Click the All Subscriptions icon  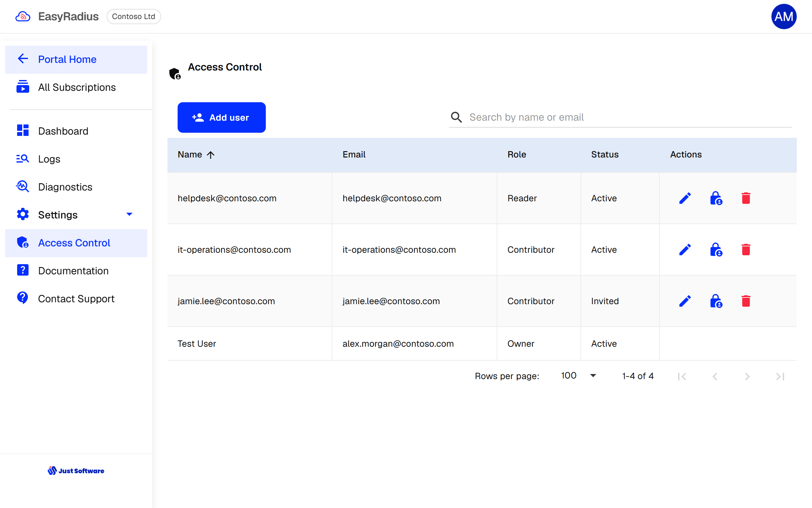(23, 87)
